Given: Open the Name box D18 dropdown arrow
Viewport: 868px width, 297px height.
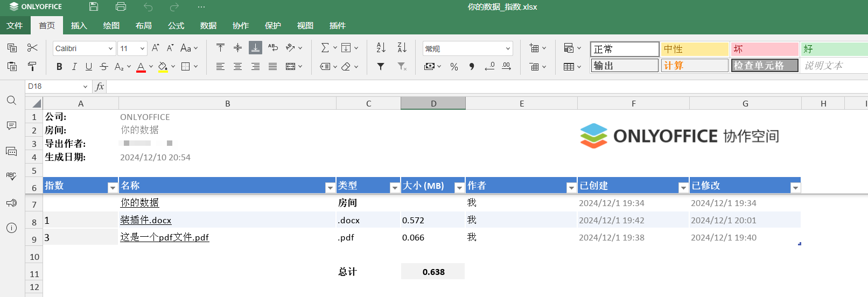Looking at the screenshot, I should (x=85, y=87).
